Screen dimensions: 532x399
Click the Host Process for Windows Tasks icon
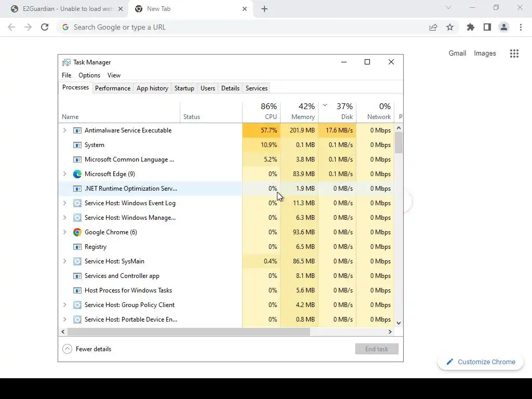[77, 290]
